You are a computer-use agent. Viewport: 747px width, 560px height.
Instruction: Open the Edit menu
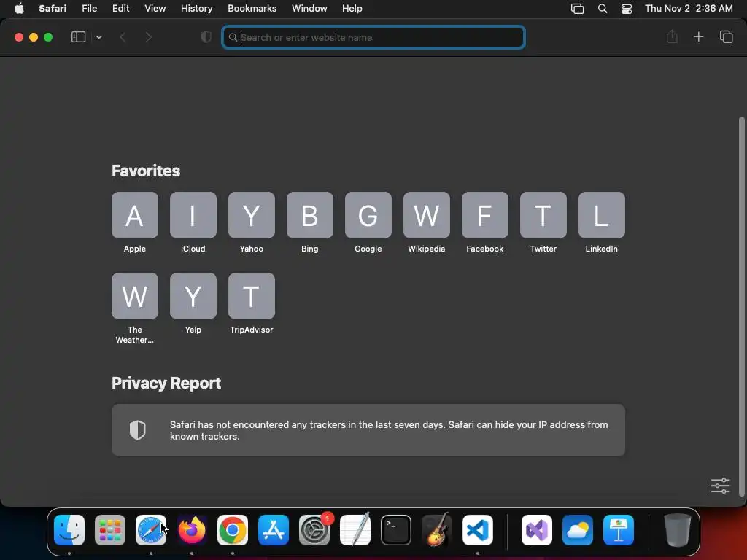pyautogui.click(x=120, y=9)
